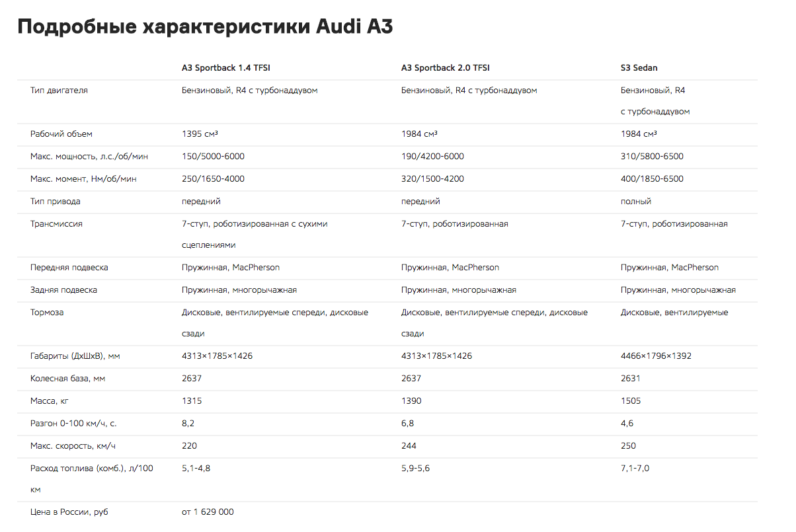This screenshot has width=796, height=532.
Task: Click the Колесная база, мм label
Action: 68,379
